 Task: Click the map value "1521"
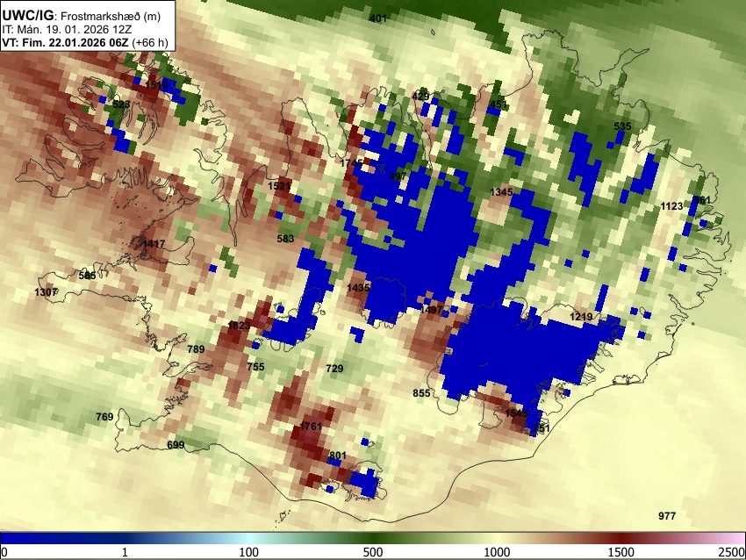[x=279, y=186]
